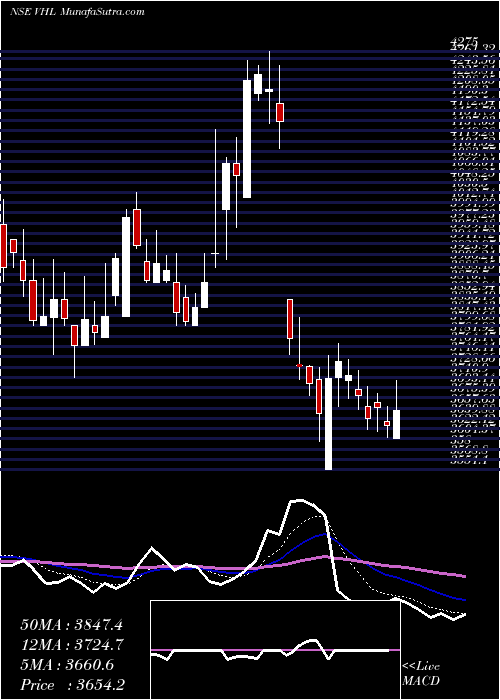
Task: Click the '<<Live MACD' label
Action: coord(421,674)
